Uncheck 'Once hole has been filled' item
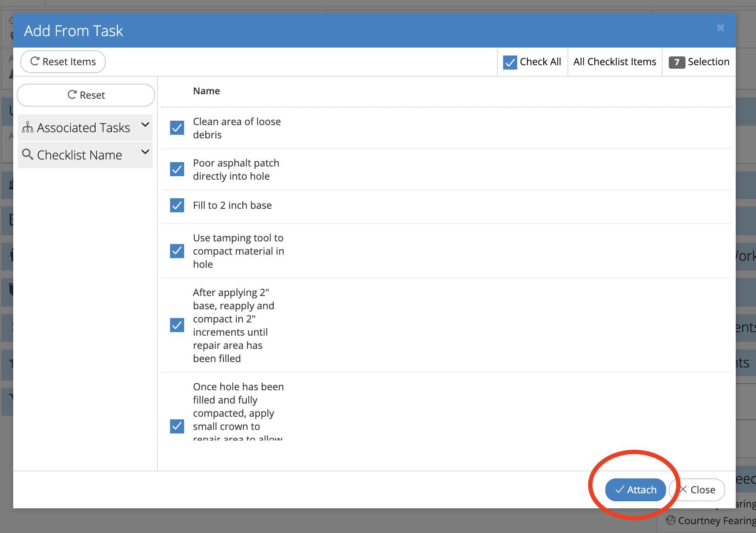The image size is (756, 533). (x=177, y=426)
